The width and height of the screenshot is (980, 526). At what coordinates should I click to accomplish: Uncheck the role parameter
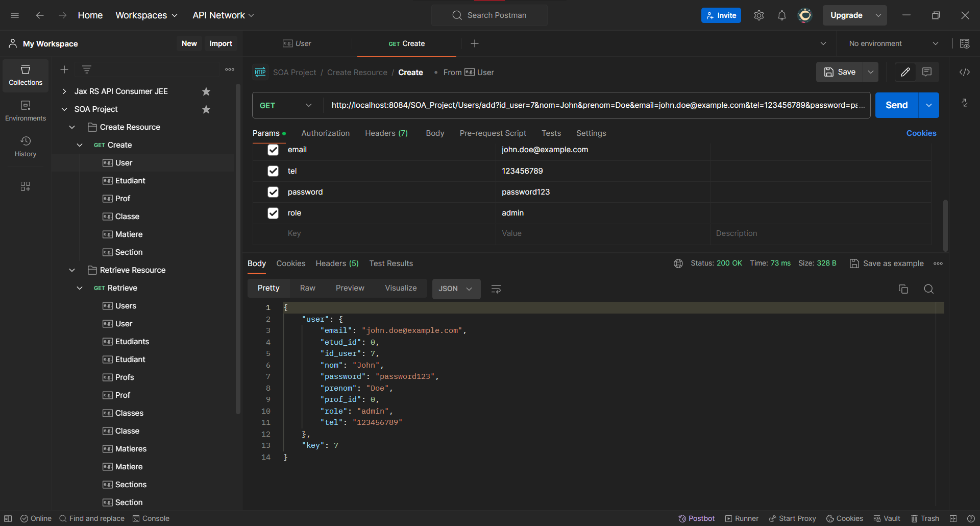pyautogui.click(x=273, y=213)
